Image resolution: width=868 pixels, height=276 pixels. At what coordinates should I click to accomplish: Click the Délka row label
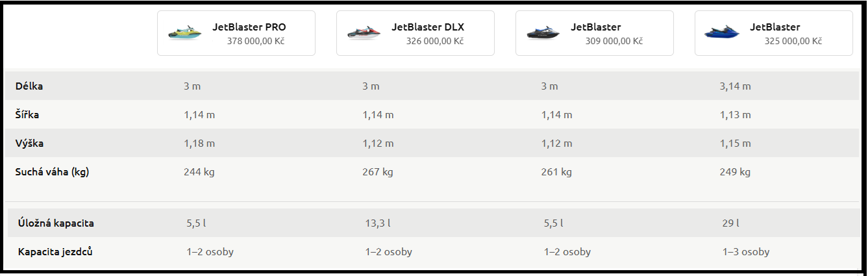point(29,86)
